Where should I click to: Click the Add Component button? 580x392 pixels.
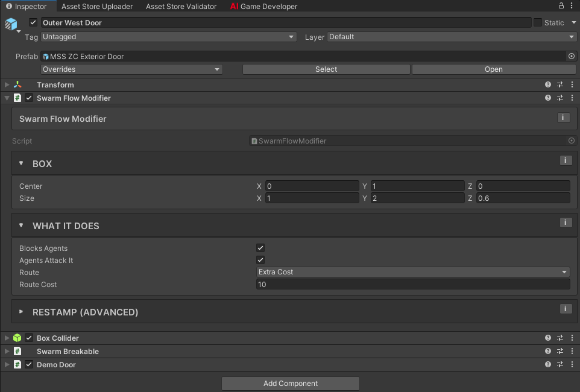(291, 384)
